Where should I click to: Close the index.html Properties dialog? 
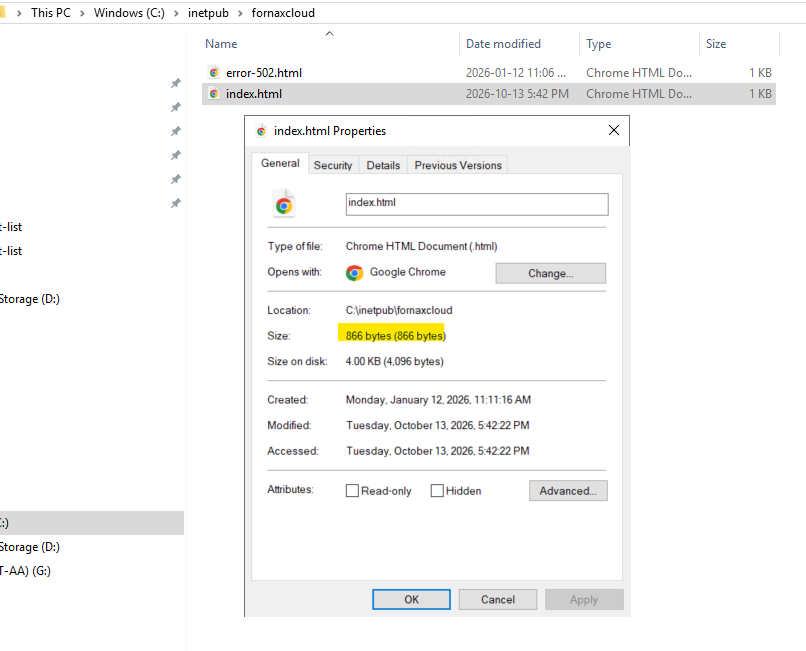[x=614, y=130]
